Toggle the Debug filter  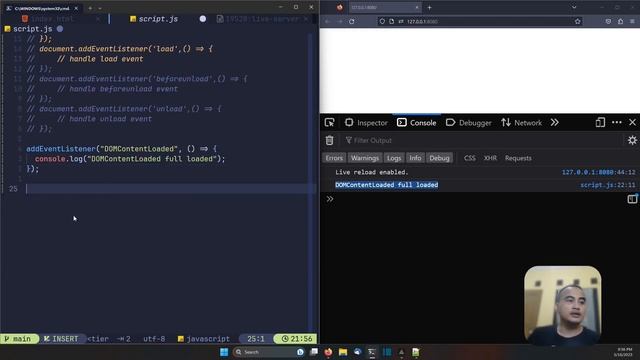(439, 158)
